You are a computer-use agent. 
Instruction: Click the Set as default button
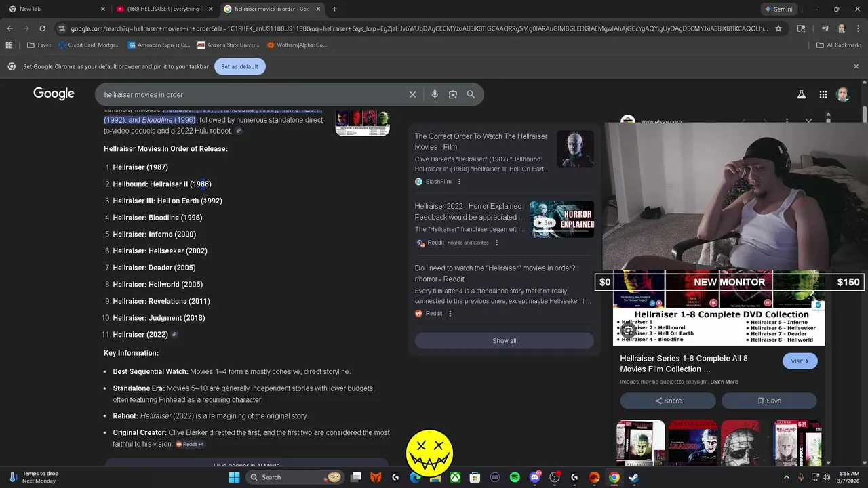pos(239,66)
